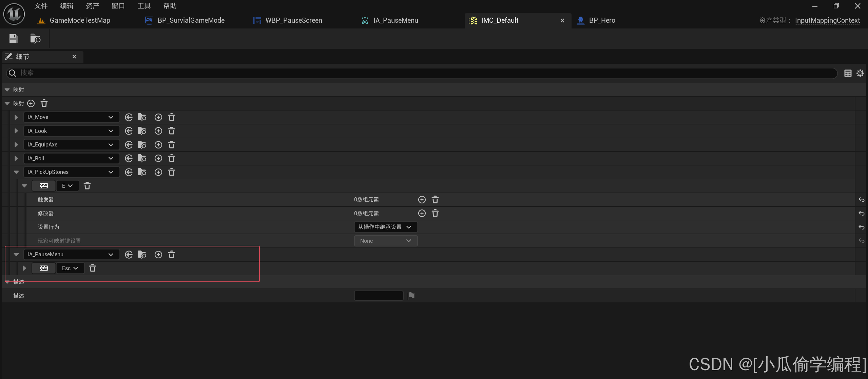Browse to IA_EquipAxe asset in content browser

(142, 145)
